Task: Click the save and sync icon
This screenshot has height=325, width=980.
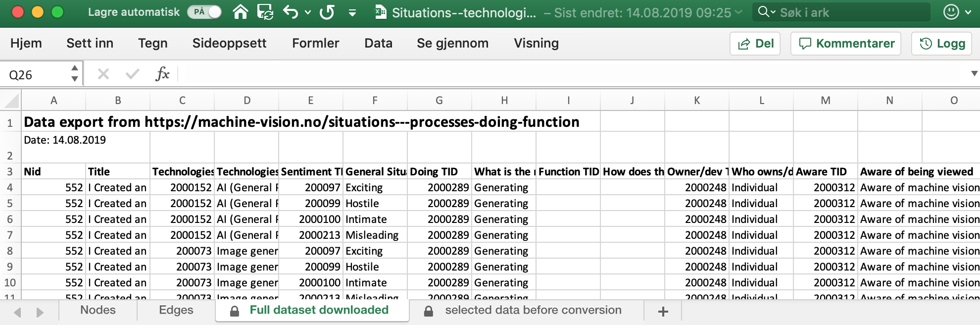Action: (x=265, y=12)
